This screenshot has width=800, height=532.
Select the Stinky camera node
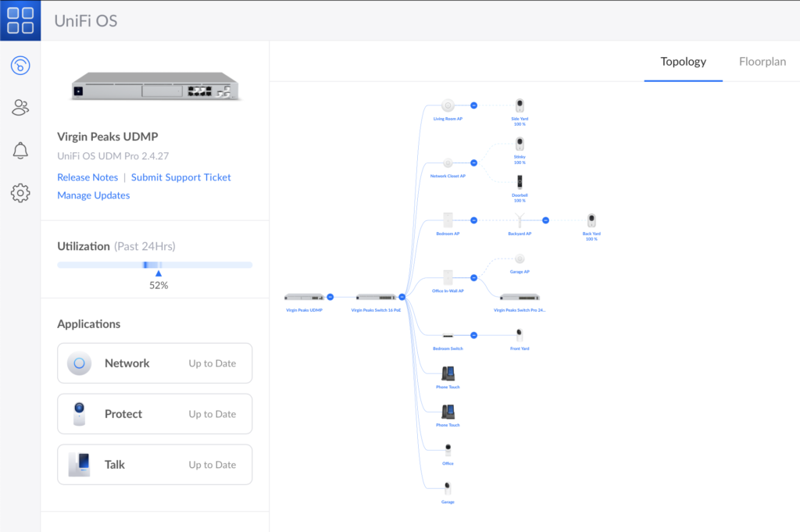click(x=520, y=144)
